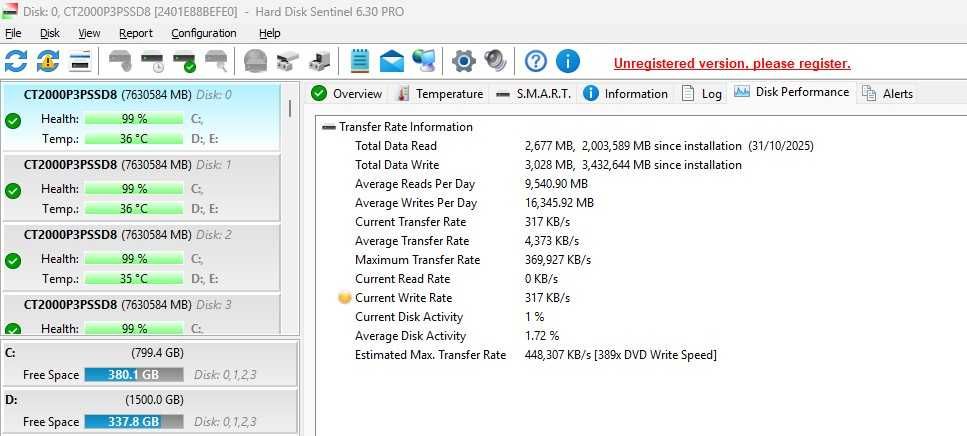Click the green check status icon for Disk 0
The height and width of the screenshot is (436, 967).
point(13,121)
